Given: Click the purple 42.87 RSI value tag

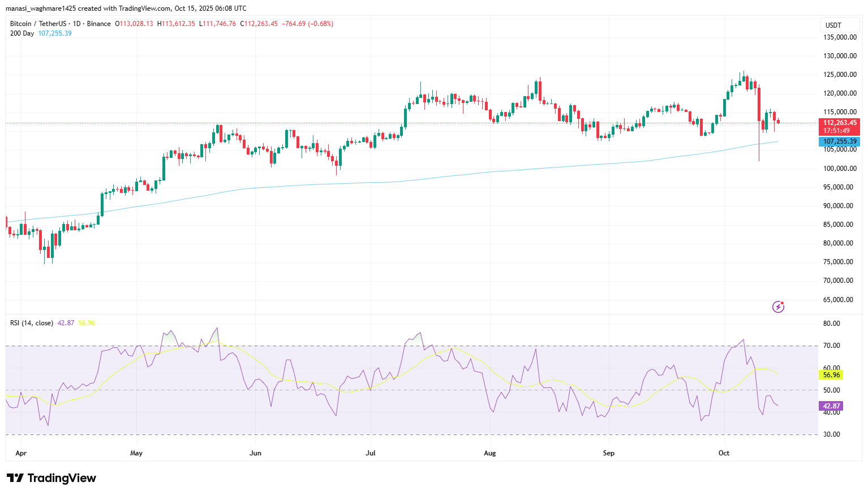Looking at the screenshot, I should pyautogui.click(x=831, y=406).
